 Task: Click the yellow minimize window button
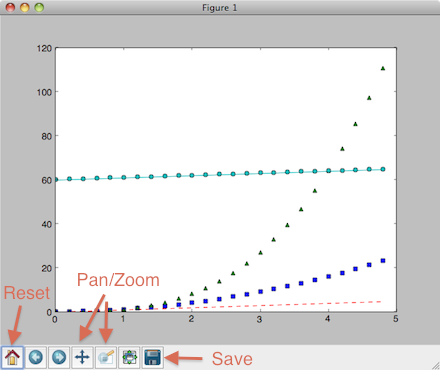coord(25,7)
